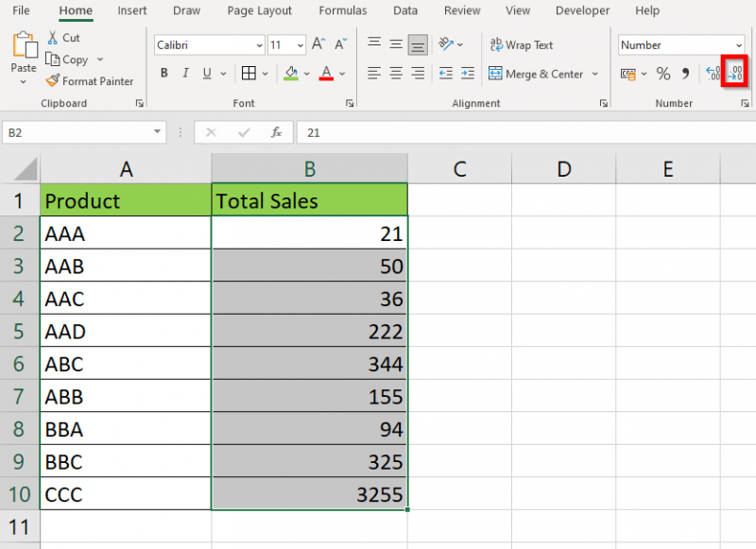
Task: Click the Insert Function fx icon
Action: coord(275,132)
